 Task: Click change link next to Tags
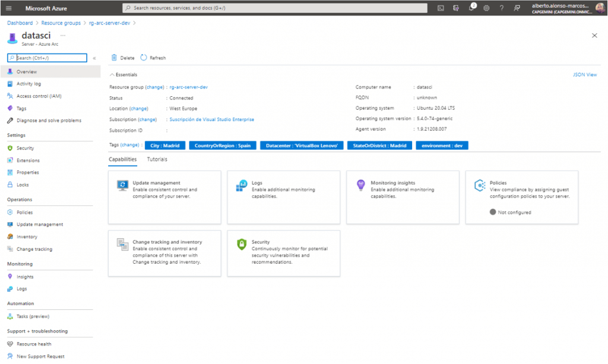(129, 145)
